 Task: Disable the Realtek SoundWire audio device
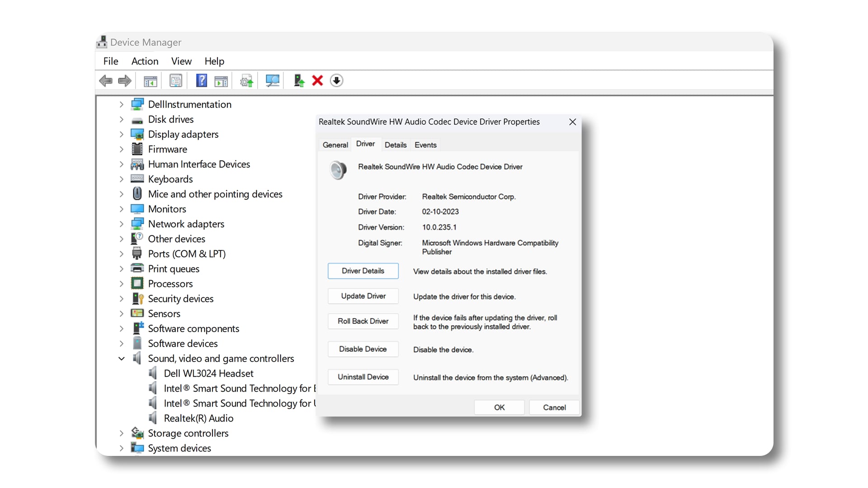click(363, 348)
